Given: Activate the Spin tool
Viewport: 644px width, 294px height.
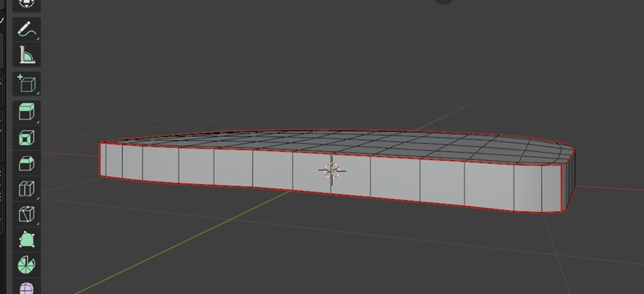Looking at the screenshot, I should (x=27, y=265).
